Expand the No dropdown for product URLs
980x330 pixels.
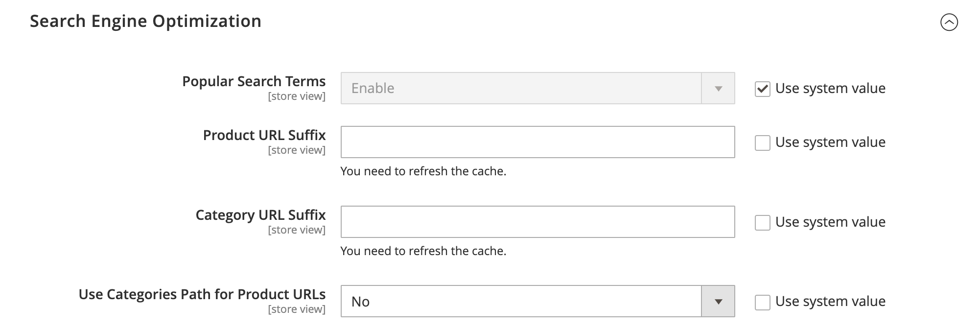click(x=719, y=302)
